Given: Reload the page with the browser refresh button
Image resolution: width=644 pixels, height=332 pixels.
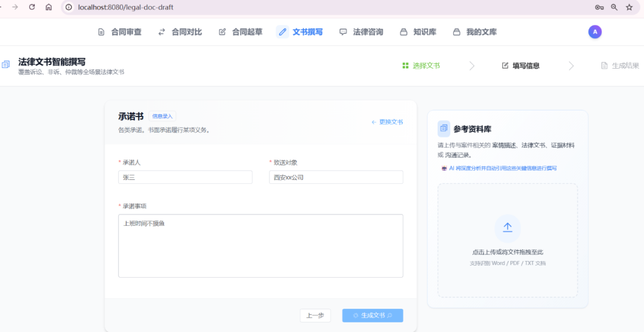Looking at the screenshot, I should point(32,7).
